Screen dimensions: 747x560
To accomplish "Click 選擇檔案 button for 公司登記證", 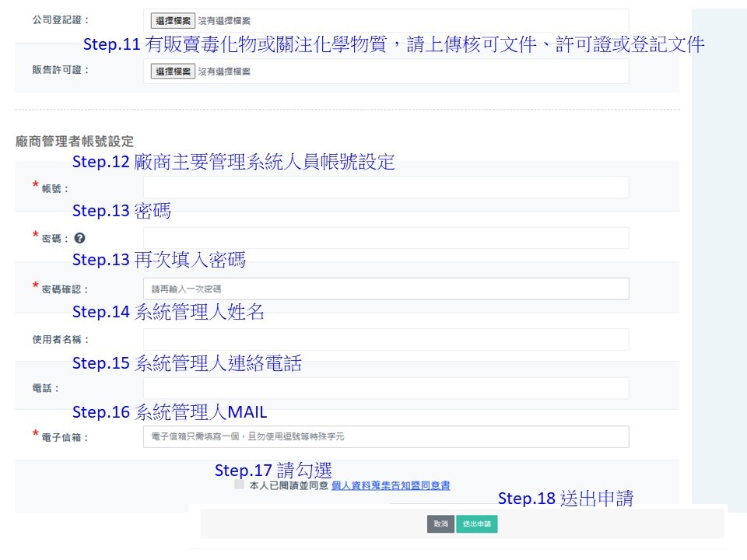I will click(173, 20).
